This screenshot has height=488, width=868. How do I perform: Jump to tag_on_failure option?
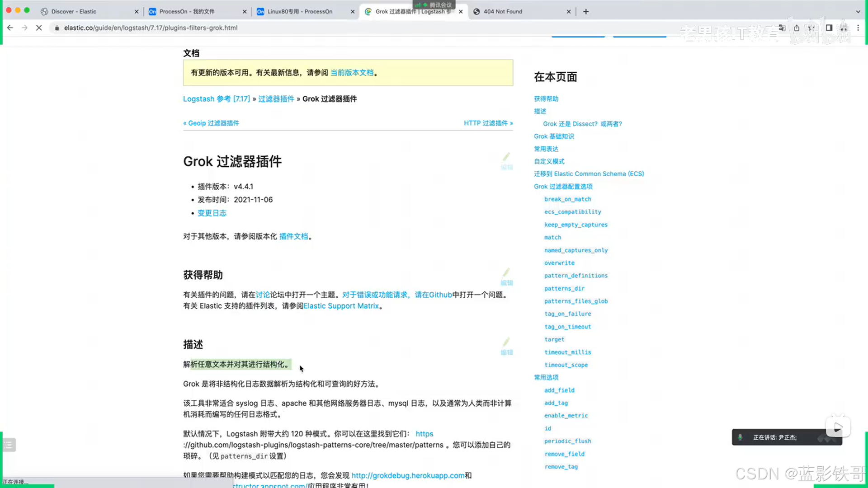567,314
